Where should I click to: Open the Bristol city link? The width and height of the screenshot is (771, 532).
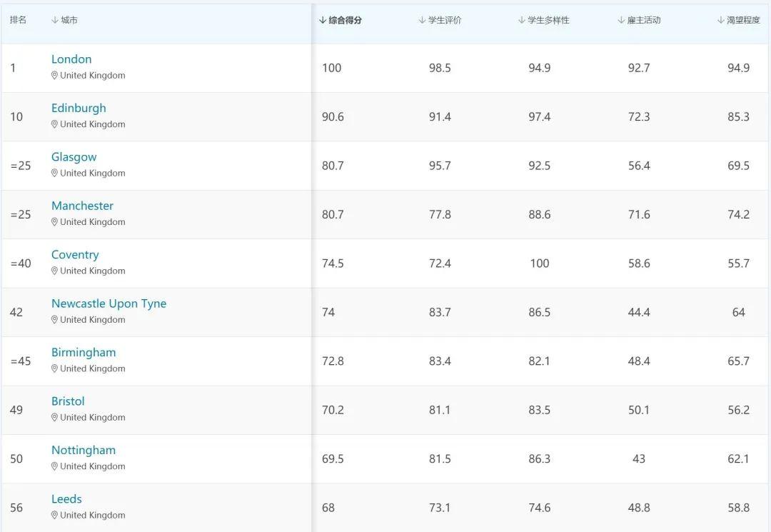point(68,401)
